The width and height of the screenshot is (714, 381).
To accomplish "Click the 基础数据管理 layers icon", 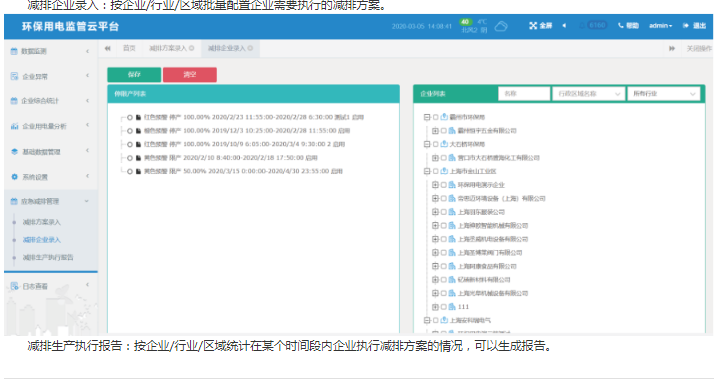I will (x=15, y=152).
